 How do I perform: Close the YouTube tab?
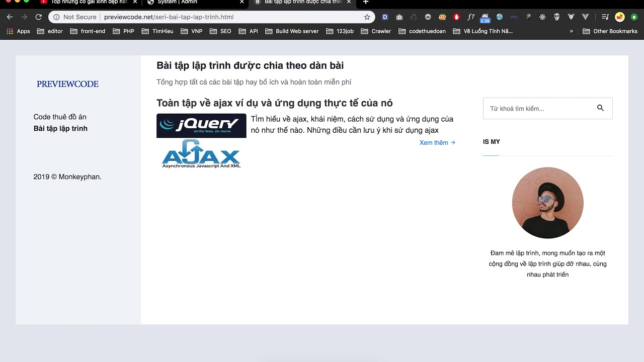135,3
